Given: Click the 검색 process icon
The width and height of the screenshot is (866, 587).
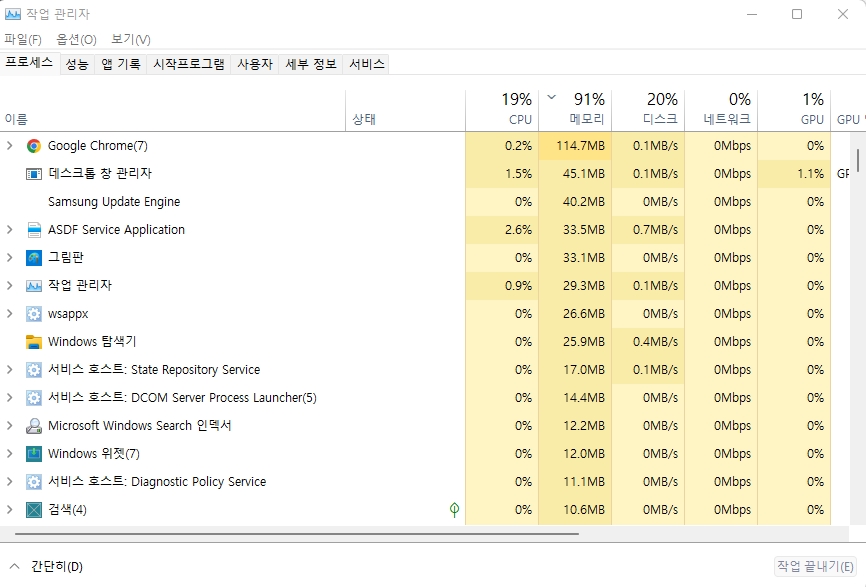Looking at the screenshot, I should 34,510.
